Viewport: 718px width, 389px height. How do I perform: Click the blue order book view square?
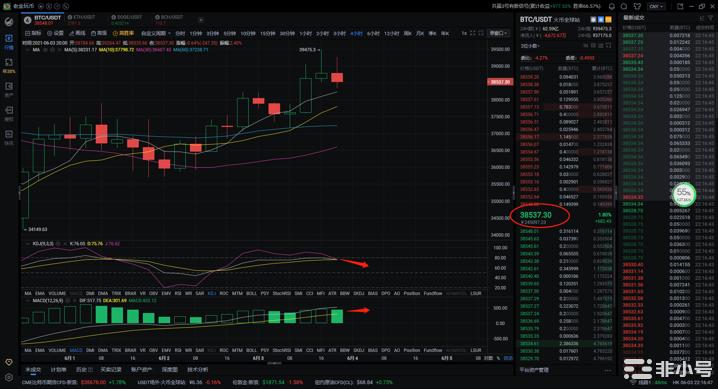[601, 19]
